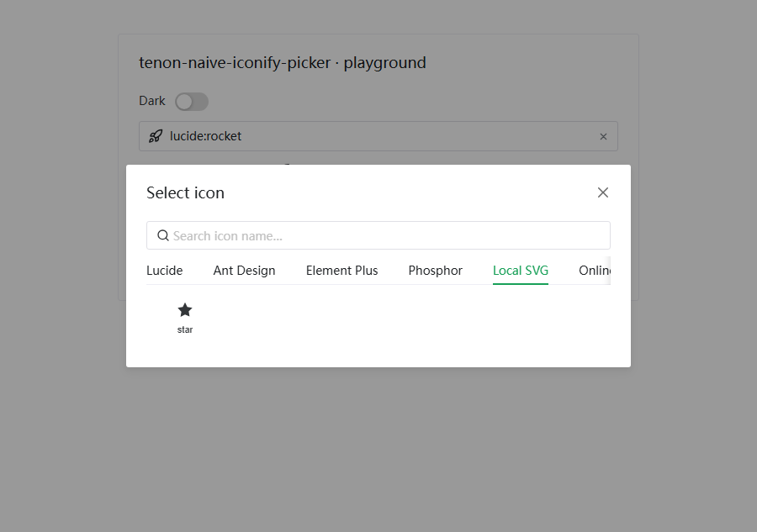The image size is (757, 532).
Task: Focus the Search icon name field
Action: [x=378, y=235]
